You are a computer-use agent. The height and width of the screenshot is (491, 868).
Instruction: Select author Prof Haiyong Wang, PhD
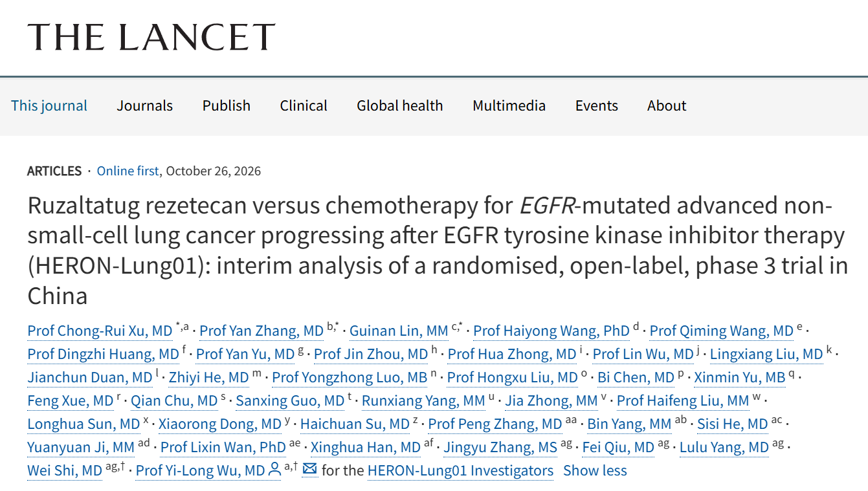coord(551,331)
